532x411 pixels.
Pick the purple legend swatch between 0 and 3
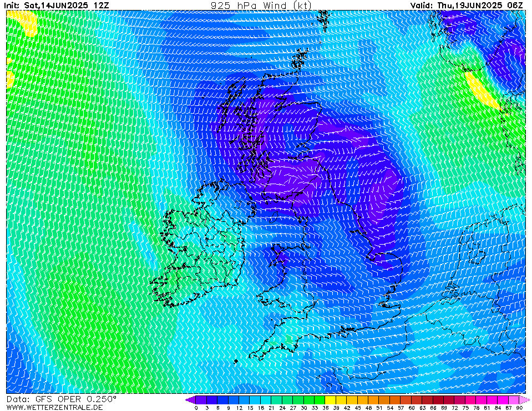tap(201, 400)
